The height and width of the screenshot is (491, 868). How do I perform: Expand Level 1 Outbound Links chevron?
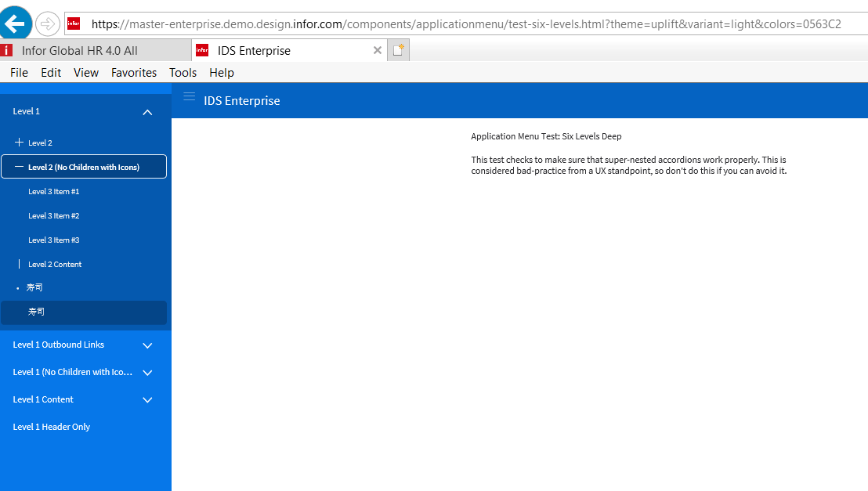[147, 345]
